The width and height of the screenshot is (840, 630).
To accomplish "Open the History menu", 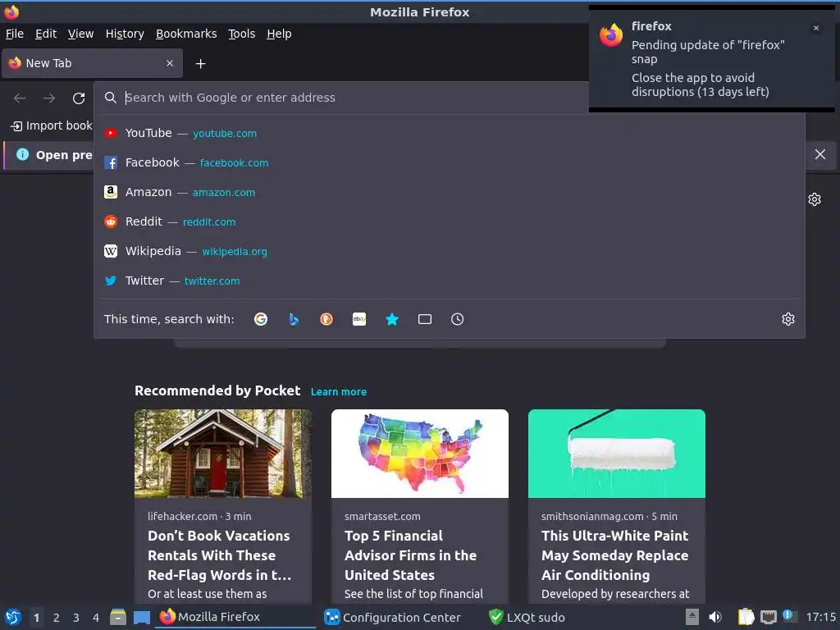I will tap(125, 34).
